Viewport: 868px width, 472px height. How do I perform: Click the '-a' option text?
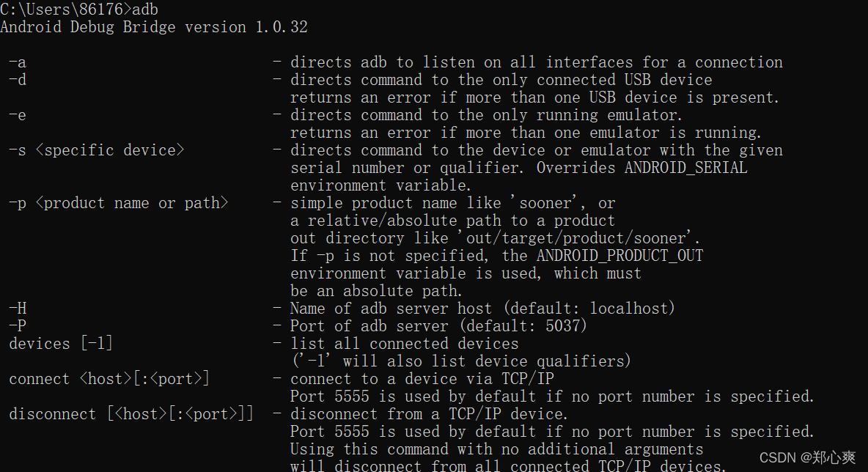[17, 62]
